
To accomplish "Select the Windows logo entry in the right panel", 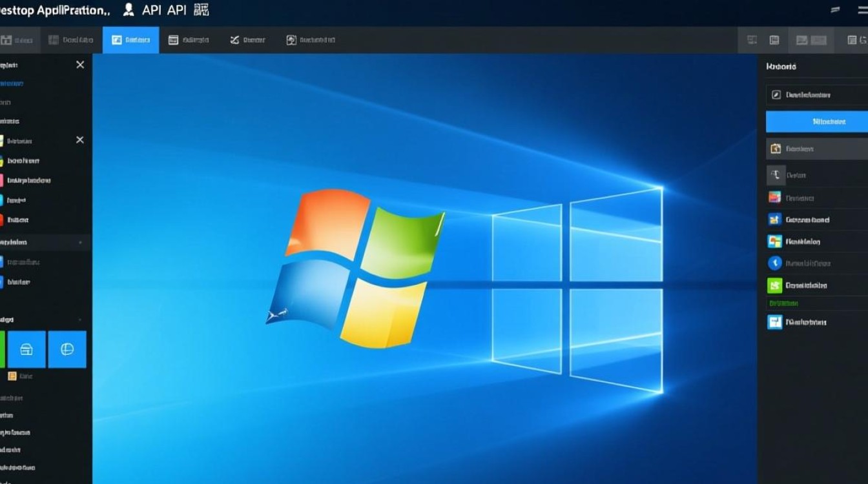I will click(774, 241).
